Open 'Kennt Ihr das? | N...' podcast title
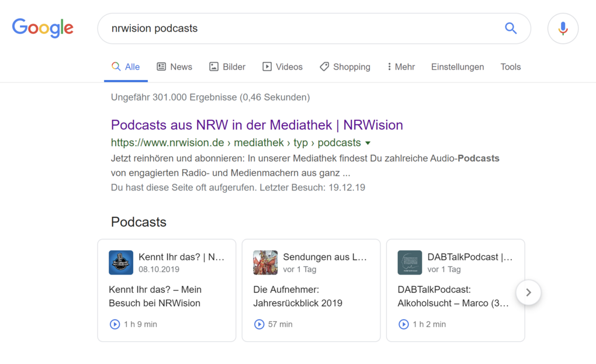 181,257
